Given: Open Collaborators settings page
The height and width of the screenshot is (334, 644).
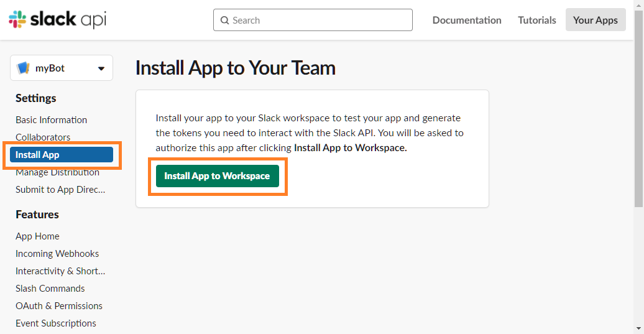Looking at the screenshot, I should click(43, 137).
